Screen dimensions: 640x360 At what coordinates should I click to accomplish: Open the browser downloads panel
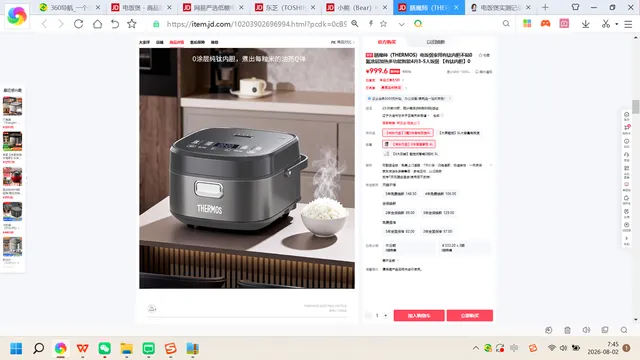[585, 24]
